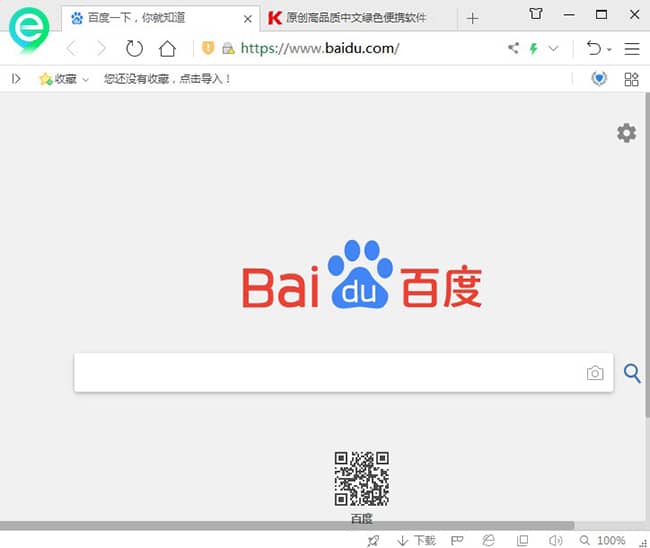Click the back navigation arrow

tap(71, 48)
